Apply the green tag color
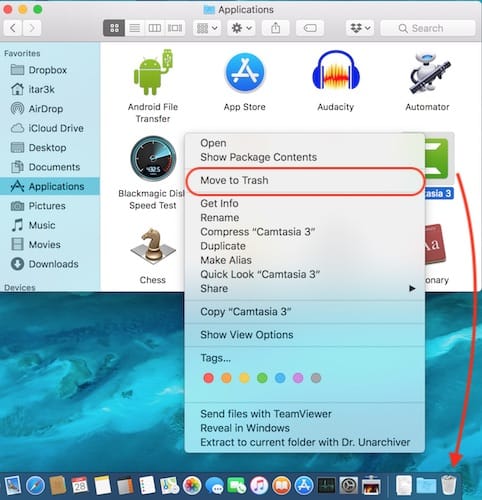Screen dimensions: 482x500 pos(262,378)
